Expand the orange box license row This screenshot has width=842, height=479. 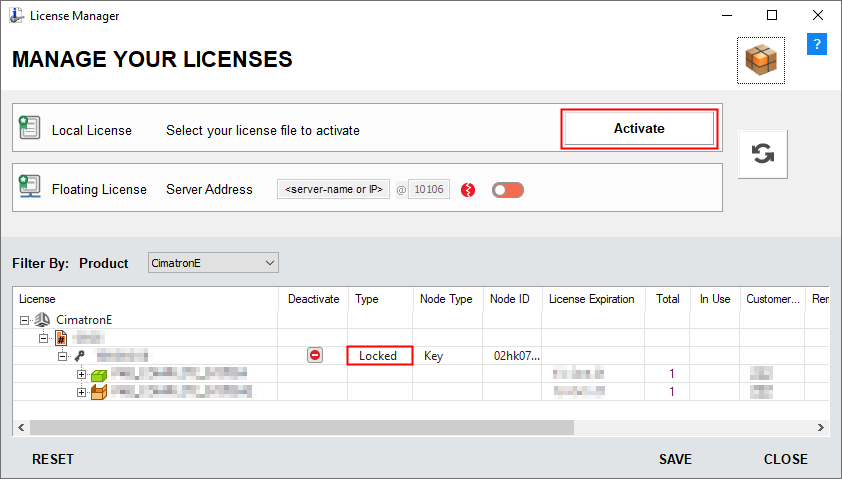pyautogui.click(x=81, y=392)
